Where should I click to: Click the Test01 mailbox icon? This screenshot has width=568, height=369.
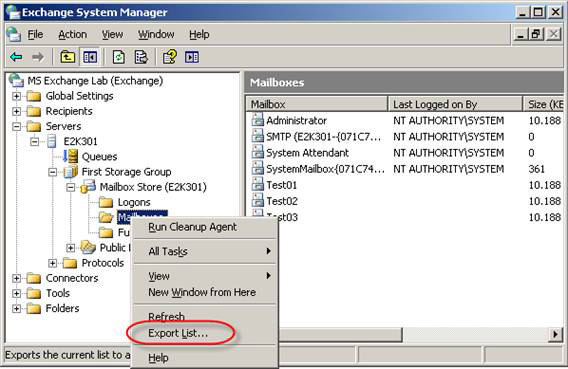[x=258, y=184]
